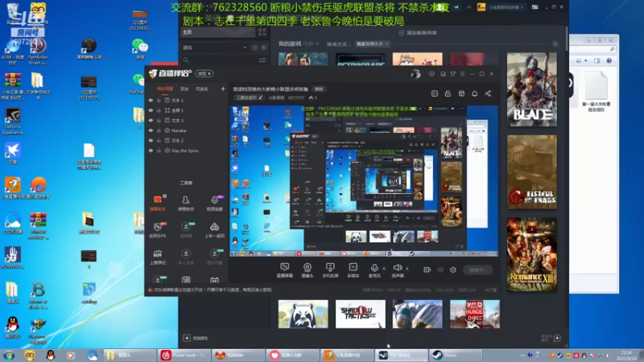Select Slay the Spire source row
Screen dimensions: 644x362
click(x=186, y=150)
